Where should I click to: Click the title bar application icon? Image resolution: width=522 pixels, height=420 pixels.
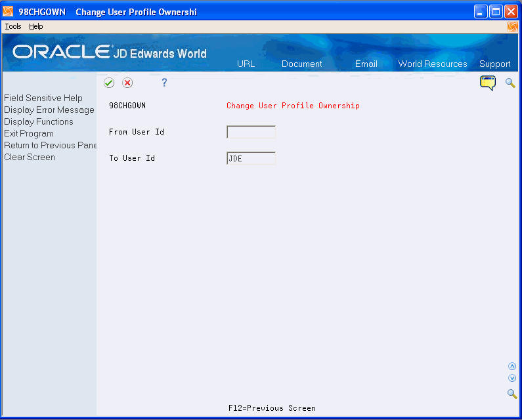[x=8, y=12]
